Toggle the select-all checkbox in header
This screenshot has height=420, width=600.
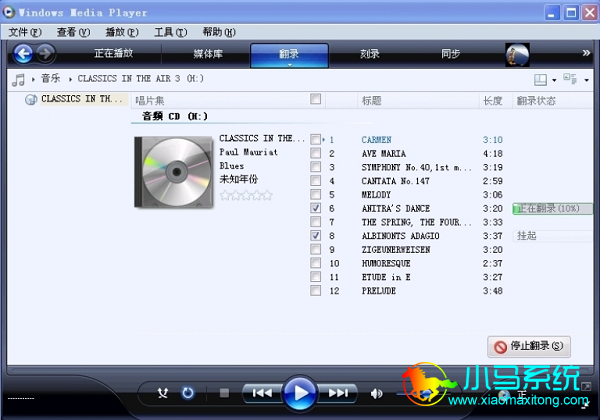(316, 99)
